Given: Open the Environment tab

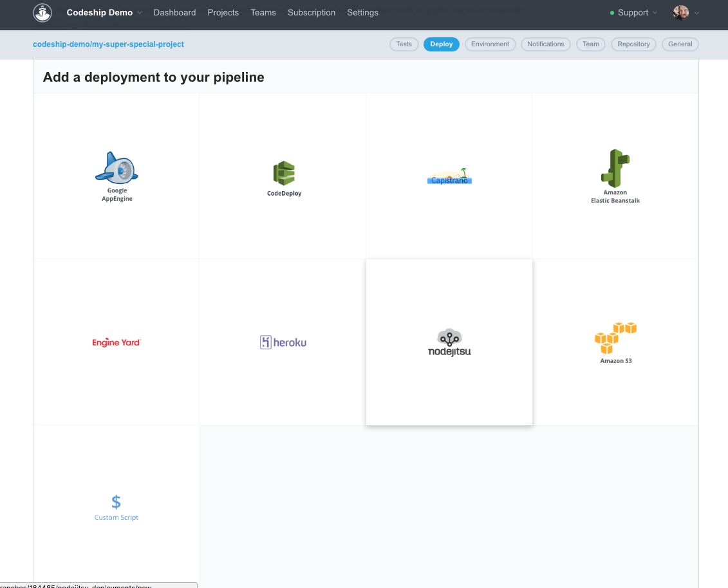Looking at the screenshot, I should pos(490,44).
